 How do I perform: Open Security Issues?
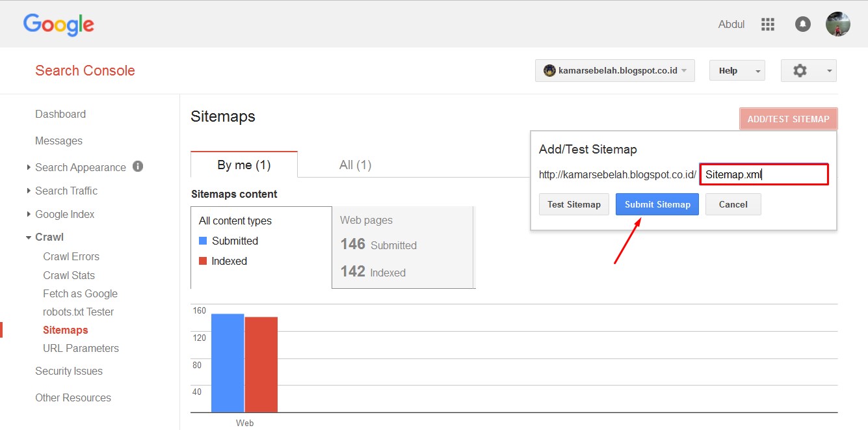click(69, 371)
